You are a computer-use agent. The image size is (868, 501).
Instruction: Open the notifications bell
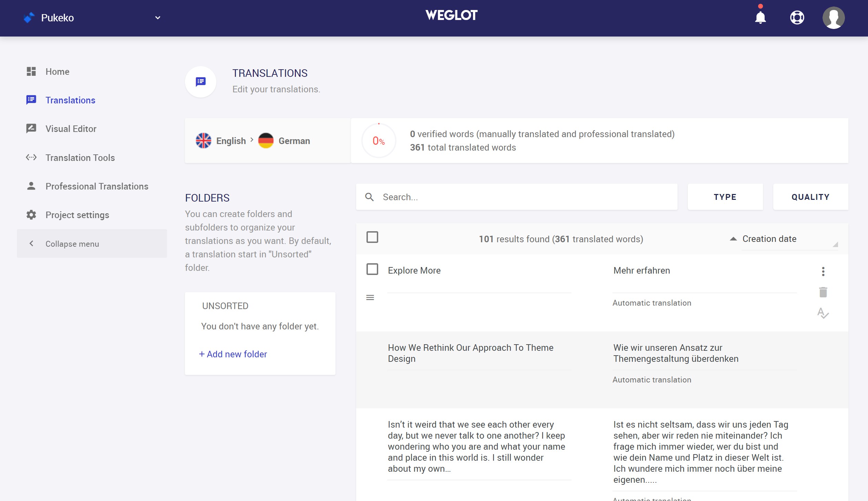(760, 18)
